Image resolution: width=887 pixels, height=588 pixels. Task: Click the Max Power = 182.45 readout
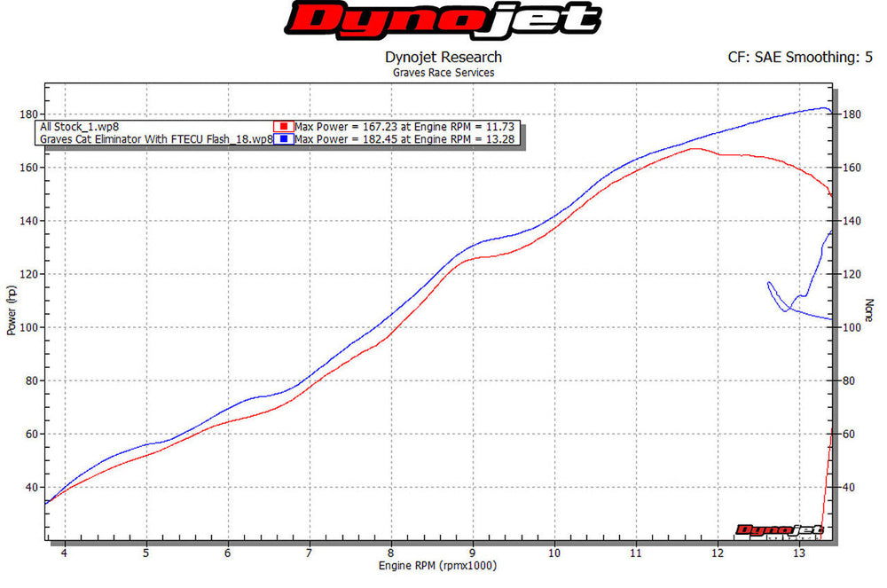click(x=404, y=139)
